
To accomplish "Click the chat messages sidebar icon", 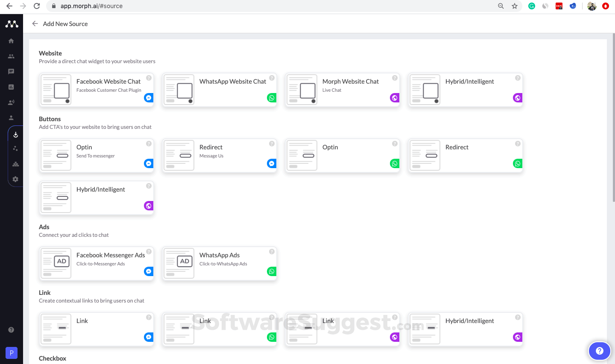I will coord(11,72).
